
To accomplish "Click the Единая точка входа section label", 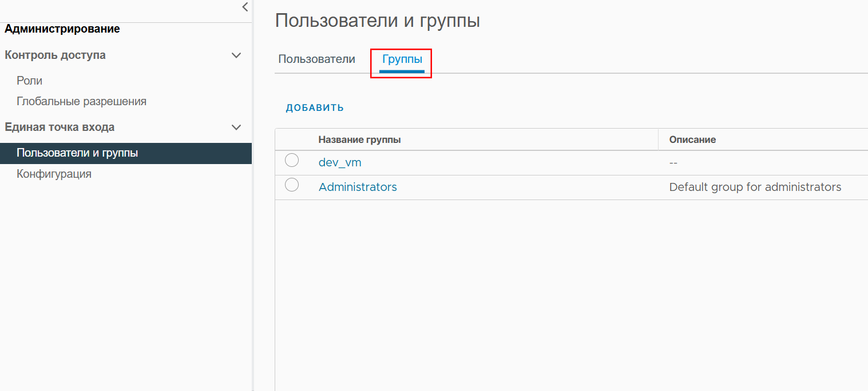I will click(60, 127).
